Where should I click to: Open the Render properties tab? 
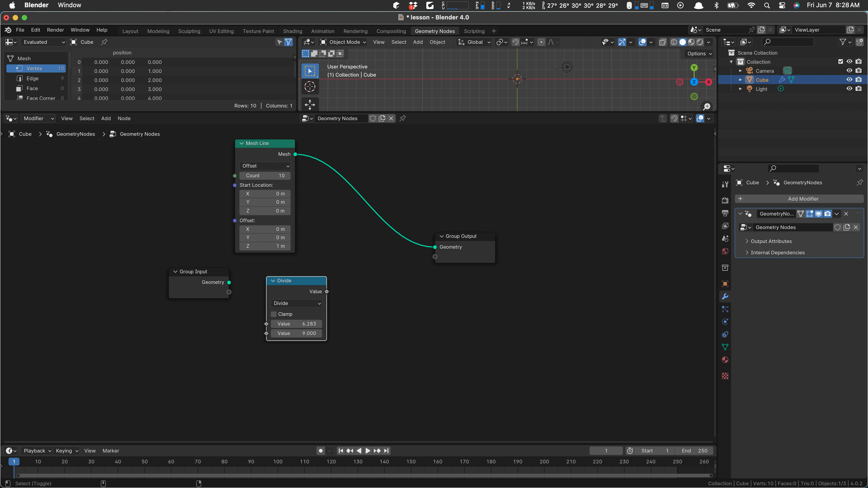click(x=725, y=200)
